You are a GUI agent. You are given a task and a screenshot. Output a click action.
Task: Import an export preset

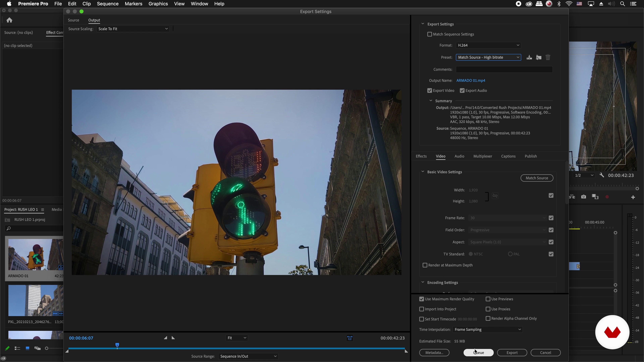pyautogui.click(x=539, y=57)
